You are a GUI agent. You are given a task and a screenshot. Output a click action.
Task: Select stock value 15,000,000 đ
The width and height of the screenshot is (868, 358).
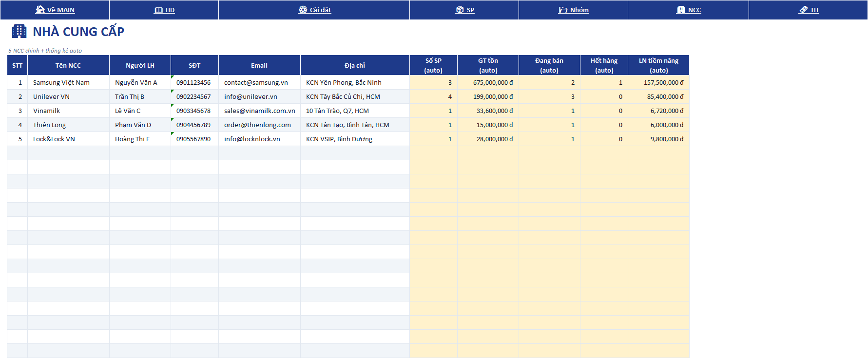(488, 125)
